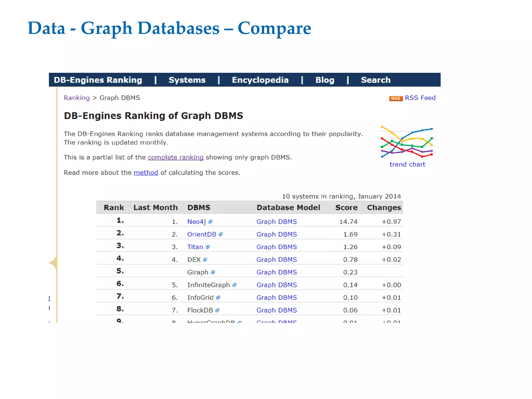Open the trend chart thumbnail image

click(x=407, y=142)
